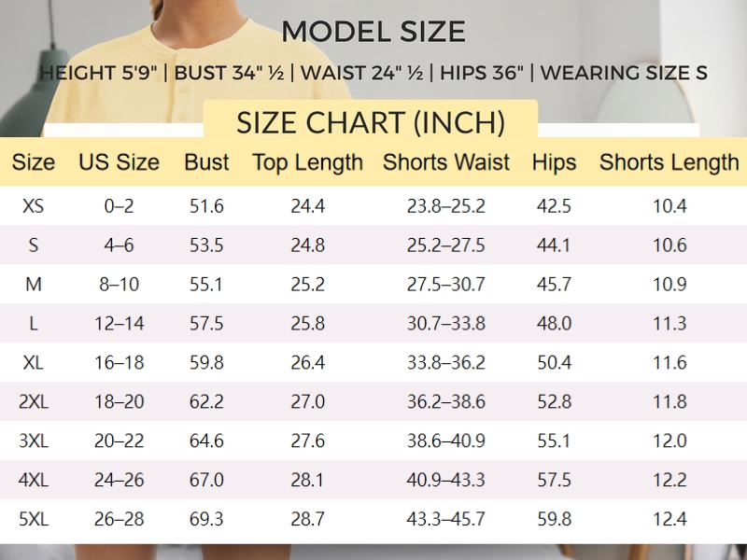Click the bust value 62.2

tap(206, 402)
